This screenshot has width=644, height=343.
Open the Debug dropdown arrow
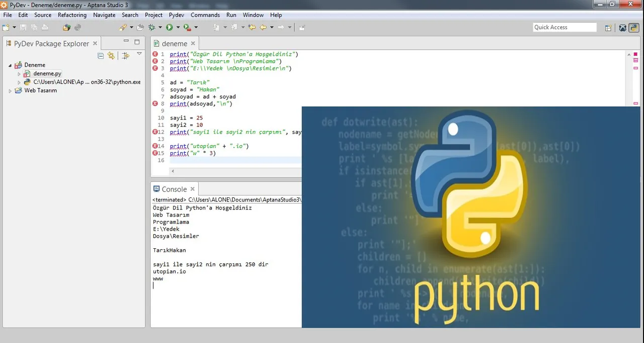click(160, 27)
